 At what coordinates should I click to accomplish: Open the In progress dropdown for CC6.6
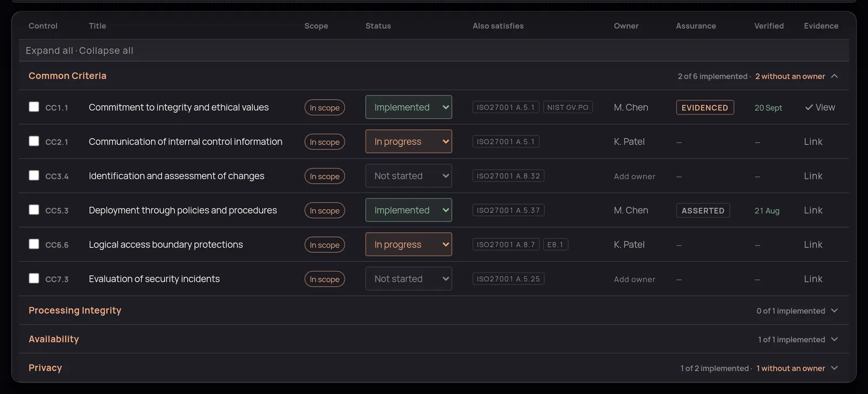coord(409,244)
